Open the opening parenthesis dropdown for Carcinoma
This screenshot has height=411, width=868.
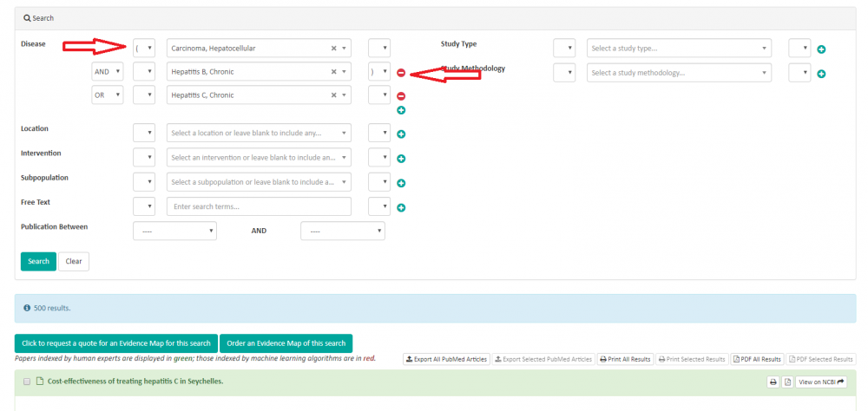click(144, 48)
